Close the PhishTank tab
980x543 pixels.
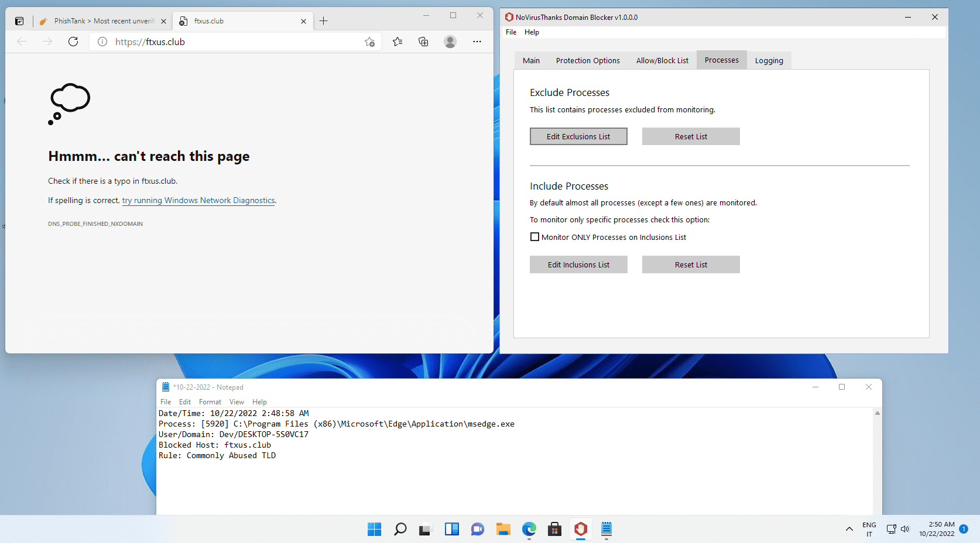163,21
